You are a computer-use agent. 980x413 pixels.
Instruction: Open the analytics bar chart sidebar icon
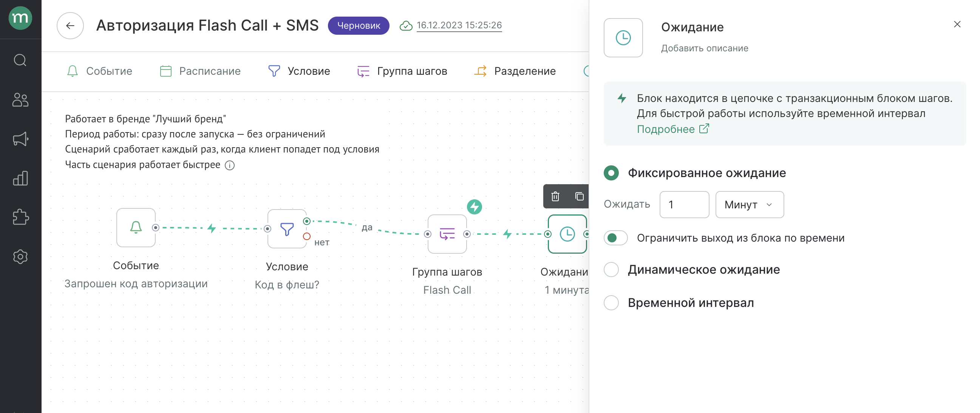(x=20, y=178)
